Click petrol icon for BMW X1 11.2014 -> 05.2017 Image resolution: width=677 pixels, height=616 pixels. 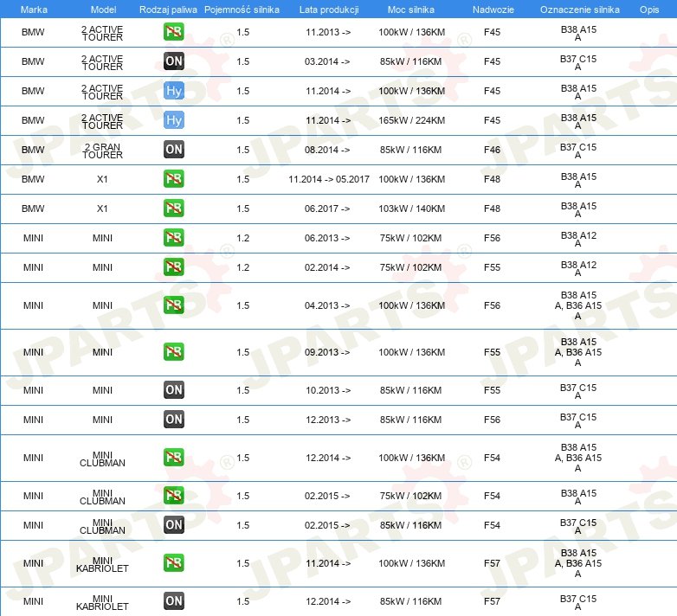pos(173,178)
